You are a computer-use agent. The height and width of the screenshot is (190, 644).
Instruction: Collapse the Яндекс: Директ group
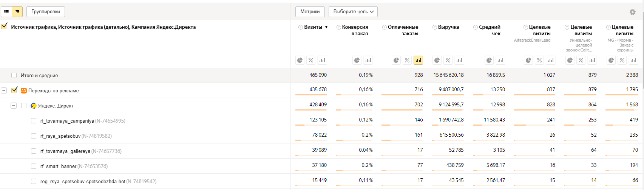coord(14,106)
